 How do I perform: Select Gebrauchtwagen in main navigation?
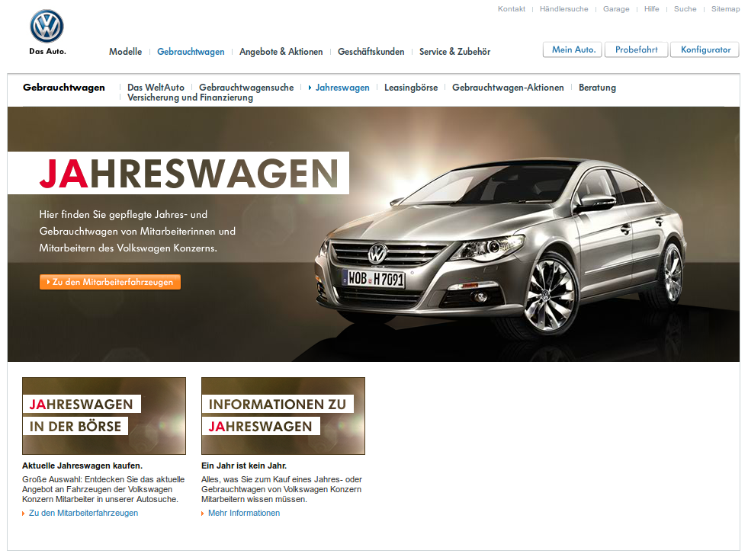tap(191, 52)
